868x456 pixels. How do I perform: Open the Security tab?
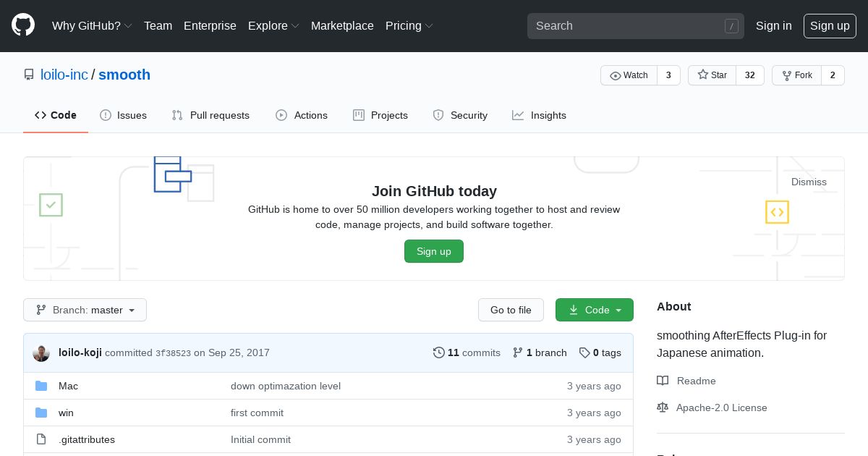click(x=460, y=115)
